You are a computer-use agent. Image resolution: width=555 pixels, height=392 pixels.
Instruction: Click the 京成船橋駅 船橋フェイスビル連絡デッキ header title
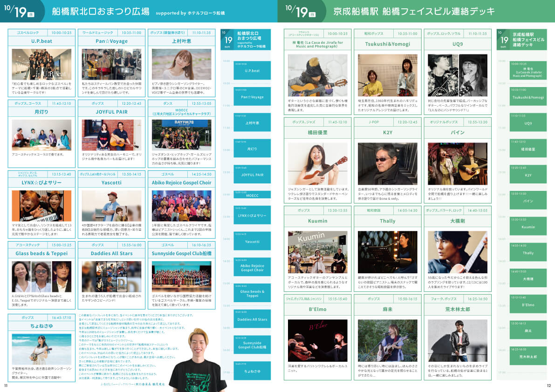pos(414,12)
